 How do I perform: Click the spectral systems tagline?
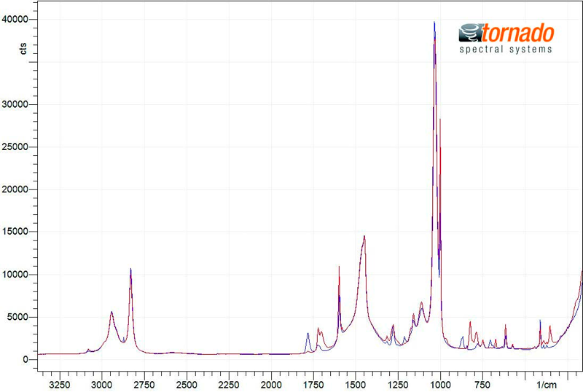tap(506, 50)
